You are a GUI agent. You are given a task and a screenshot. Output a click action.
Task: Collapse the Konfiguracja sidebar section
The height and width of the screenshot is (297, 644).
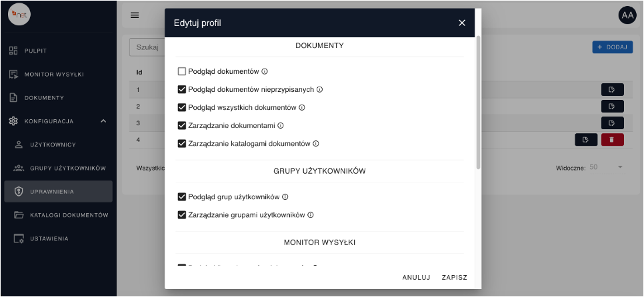pyautogui.click(x=103, y=121)
